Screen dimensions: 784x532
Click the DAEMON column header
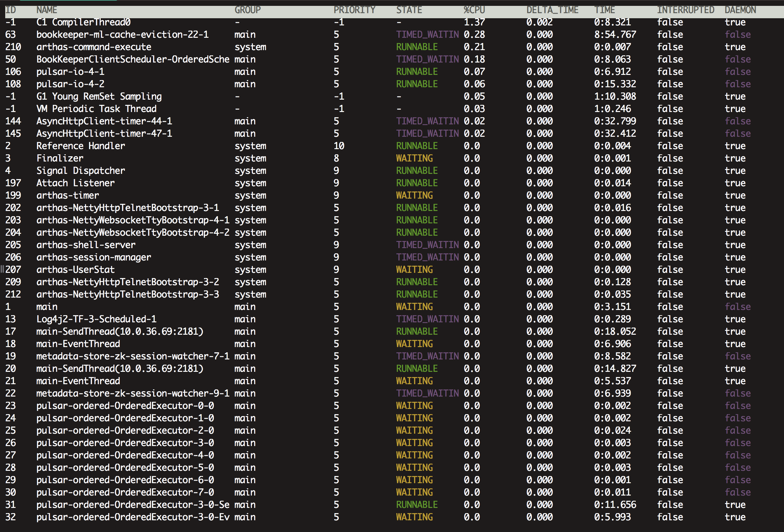coord(740,10)
